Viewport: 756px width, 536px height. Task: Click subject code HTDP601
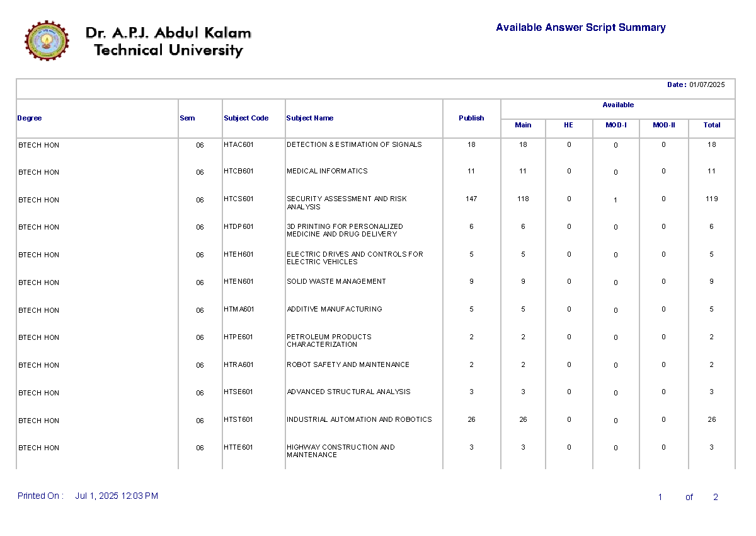pyautogui.click(x=239, y=226)
